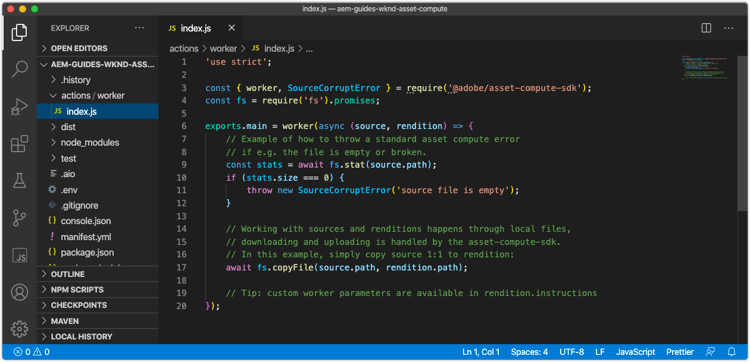This screenshot has height=362, width=750.
Task: Open the Search view icon
Action: (19, 69)
